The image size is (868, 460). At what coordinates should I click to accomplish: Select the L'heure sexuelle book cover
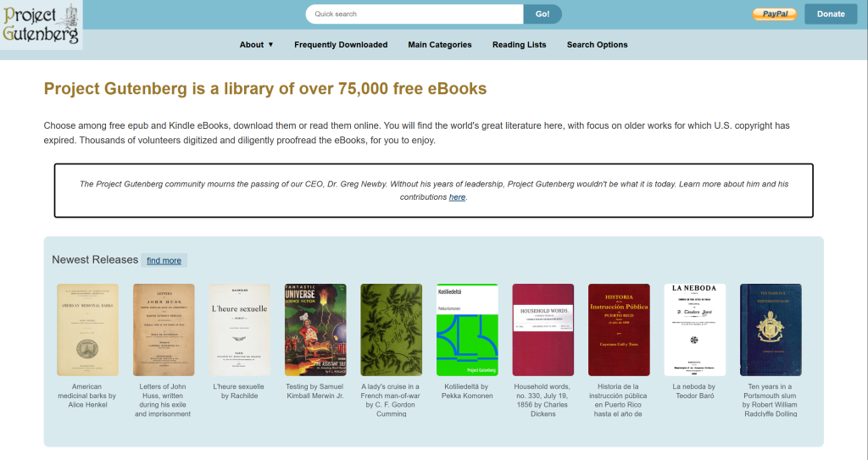pos(239,329)
